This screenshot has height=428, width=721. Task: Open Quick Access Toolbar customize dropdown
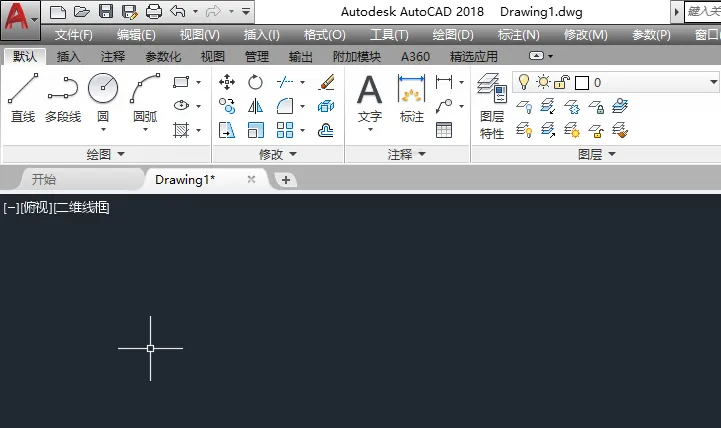click(246, 11)
